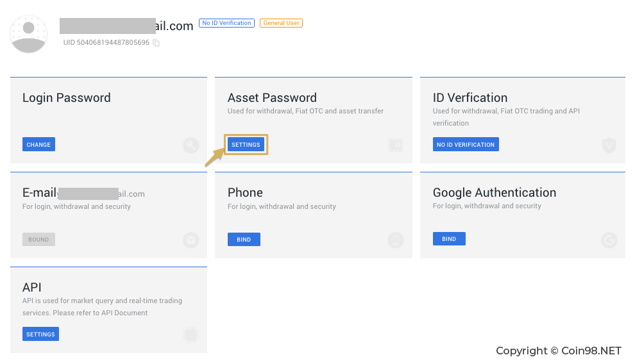Bind Google Authentication
This screenshot has width=635, height=364.
coord(449,238)
